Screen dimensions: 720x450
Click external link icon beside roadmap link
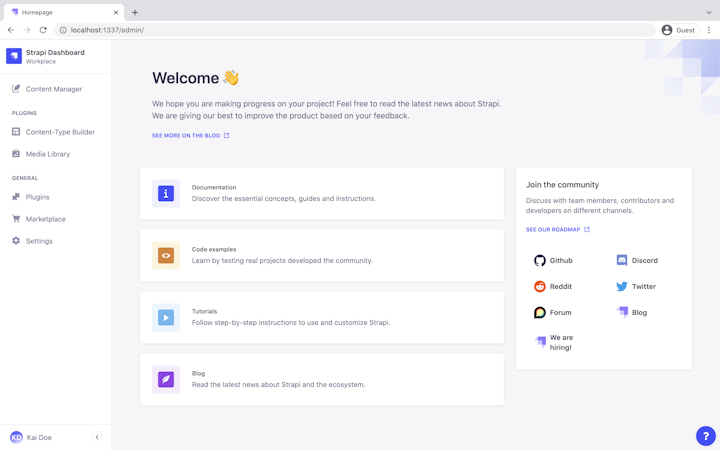click(587, 230)
